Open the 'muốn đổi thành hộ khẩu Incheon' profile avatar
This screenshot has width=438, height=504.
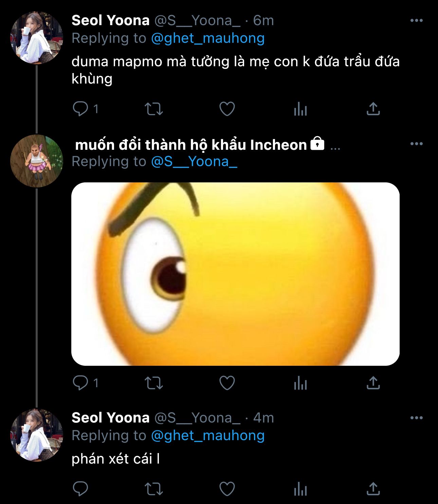[37, 161]
